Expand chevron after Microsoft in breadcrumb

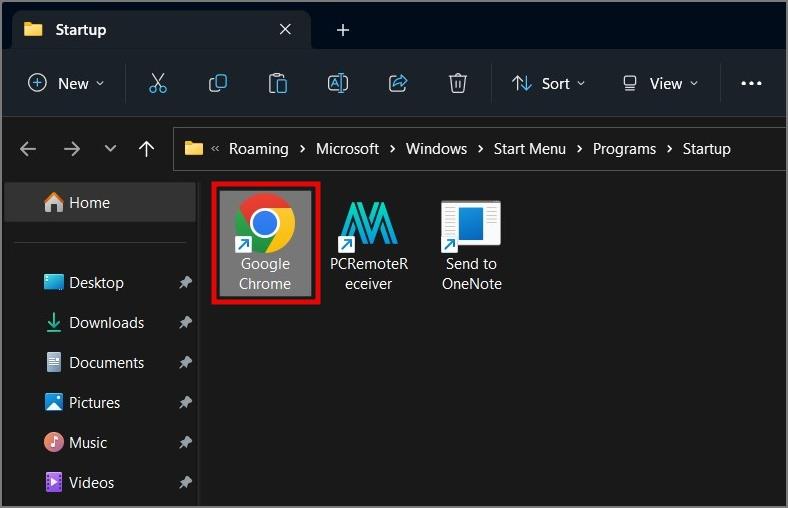pyautogui.click(x=392, y=149)
